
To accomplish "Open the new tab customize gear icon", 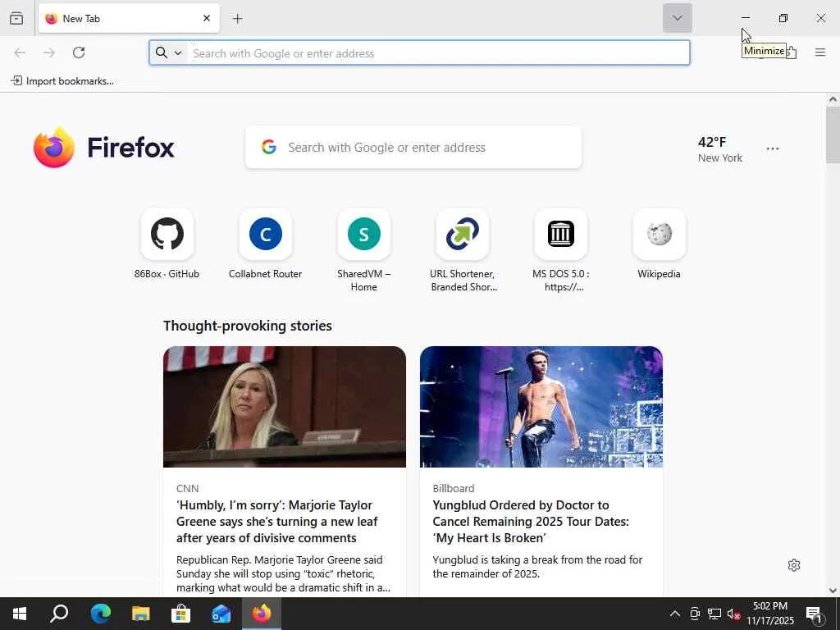I will (x=794, y=565).
